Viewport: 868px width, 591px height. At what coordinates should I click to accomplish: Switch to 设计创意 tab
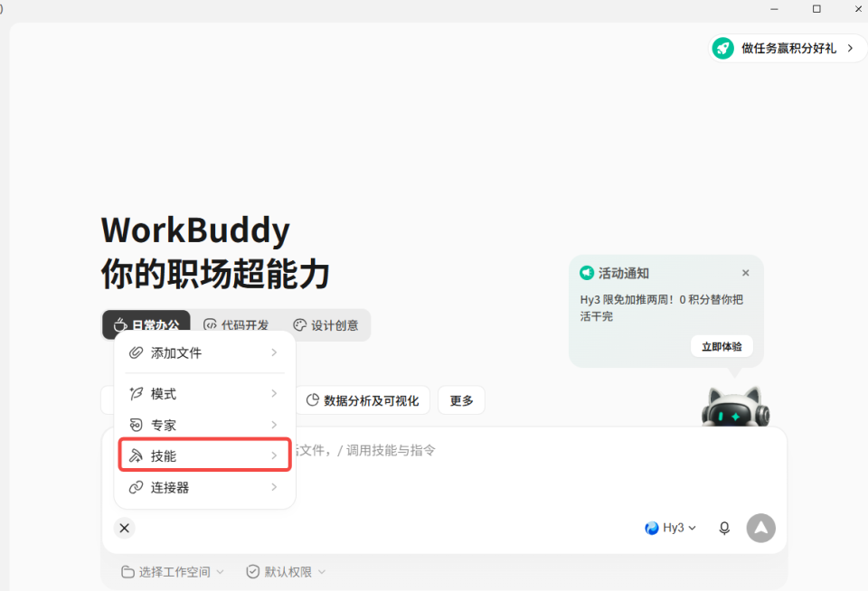tap(325, 324)
